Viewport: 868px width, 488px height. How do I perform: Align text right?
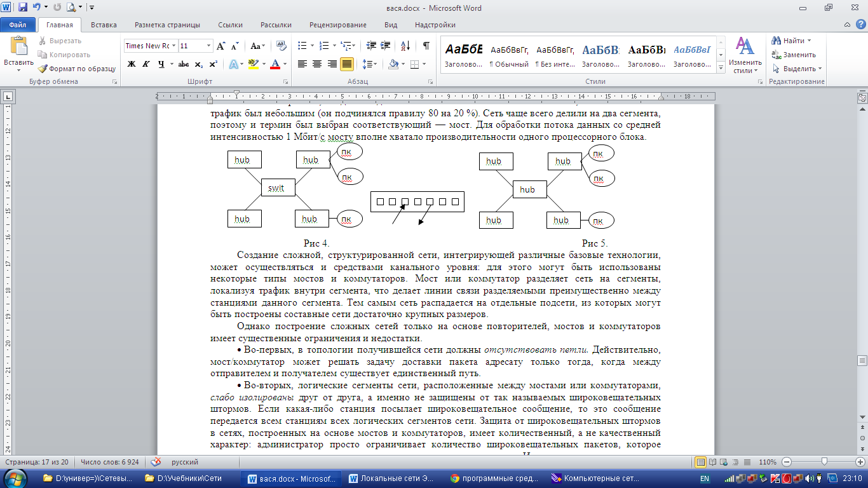(x=332, y=64)
